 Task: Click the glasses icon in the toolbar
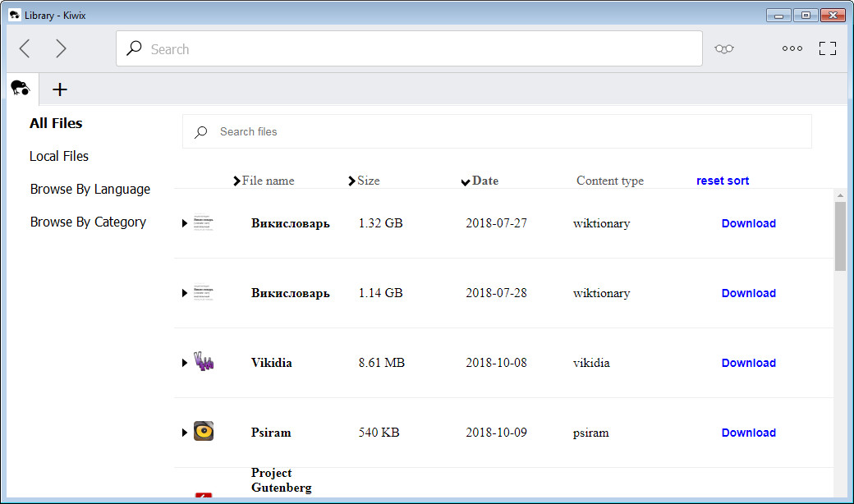click(723, 49)
